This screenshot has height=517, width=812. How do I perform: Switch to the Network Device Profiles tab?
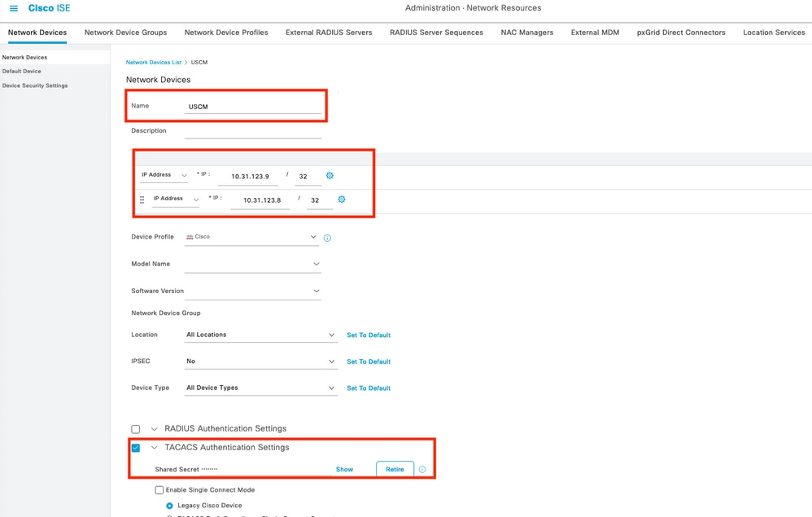tap(225, 33)
